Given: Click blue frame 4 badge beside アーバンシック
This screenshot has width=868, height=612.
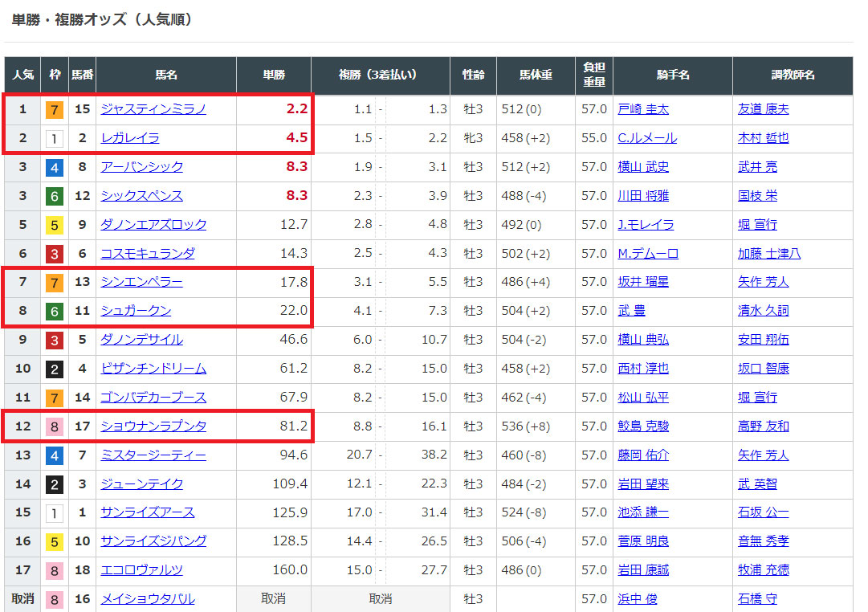Looking at the screenshot, I should pos(54,167).
